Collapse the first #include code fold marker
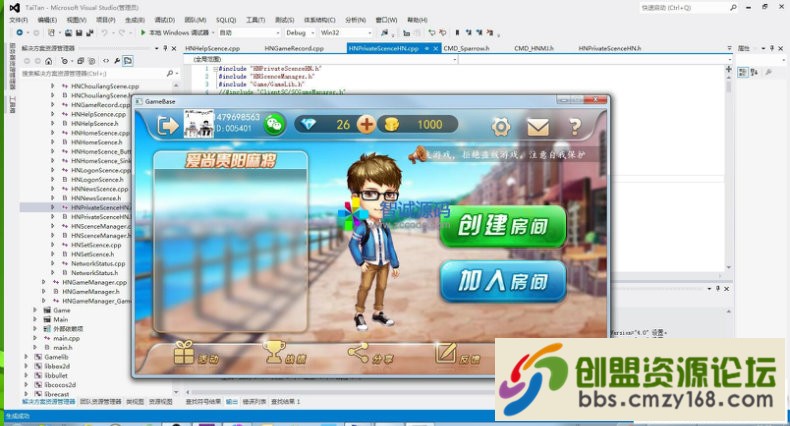 tap(216, 68)
